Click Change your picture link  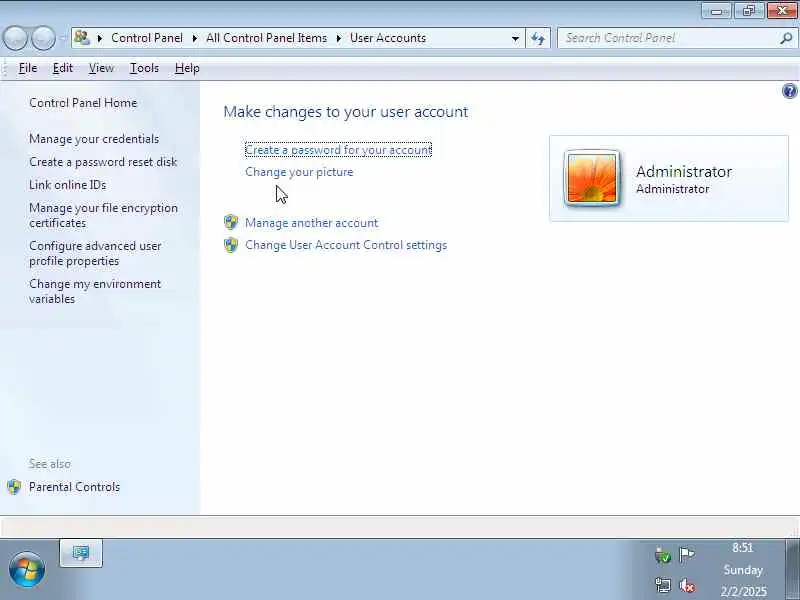tap(299, 172)
